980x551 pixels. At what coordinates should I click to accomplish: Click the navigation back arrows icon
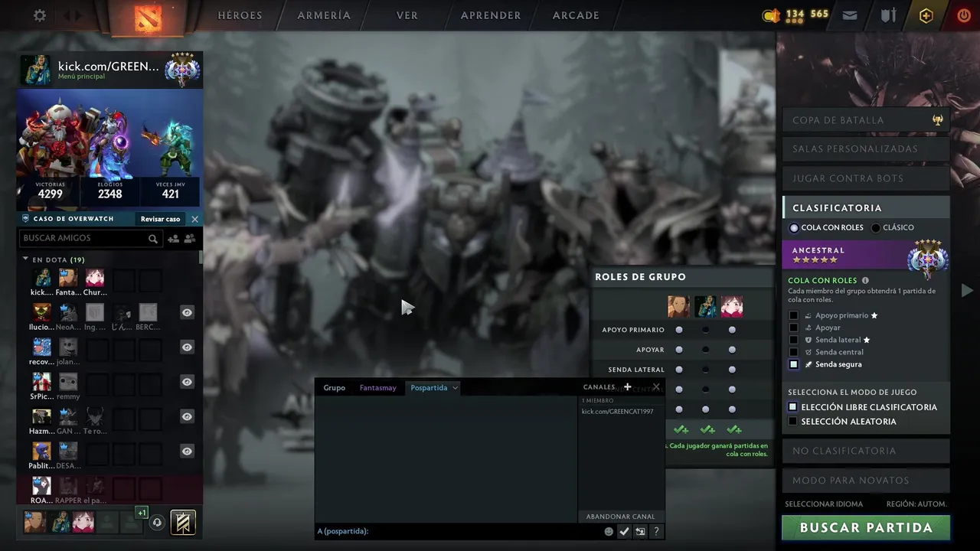pos(73,15)
